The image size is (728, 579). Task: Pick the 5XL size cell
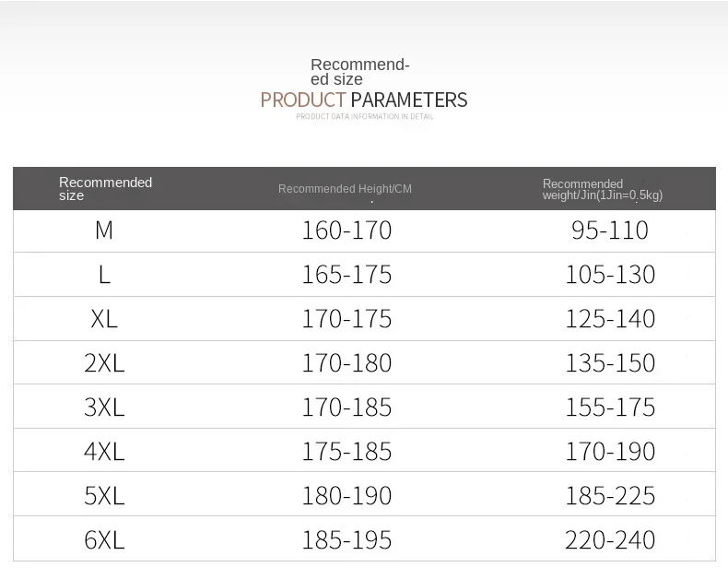point(104,496)
